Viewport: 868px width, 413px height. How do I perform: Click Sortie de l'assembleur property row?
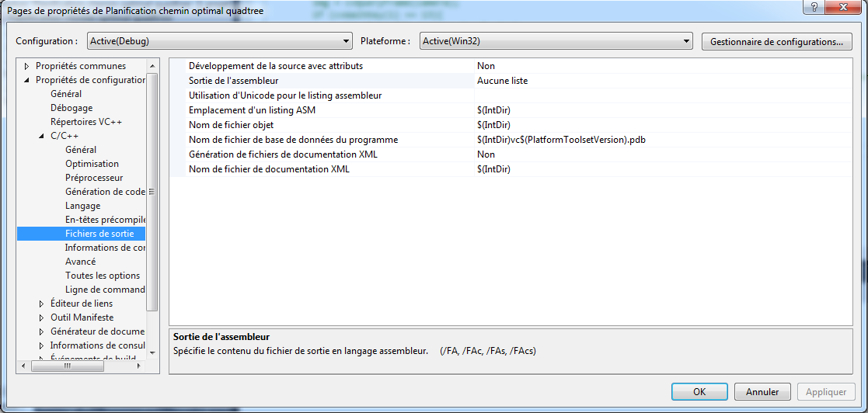click(233, 81)
